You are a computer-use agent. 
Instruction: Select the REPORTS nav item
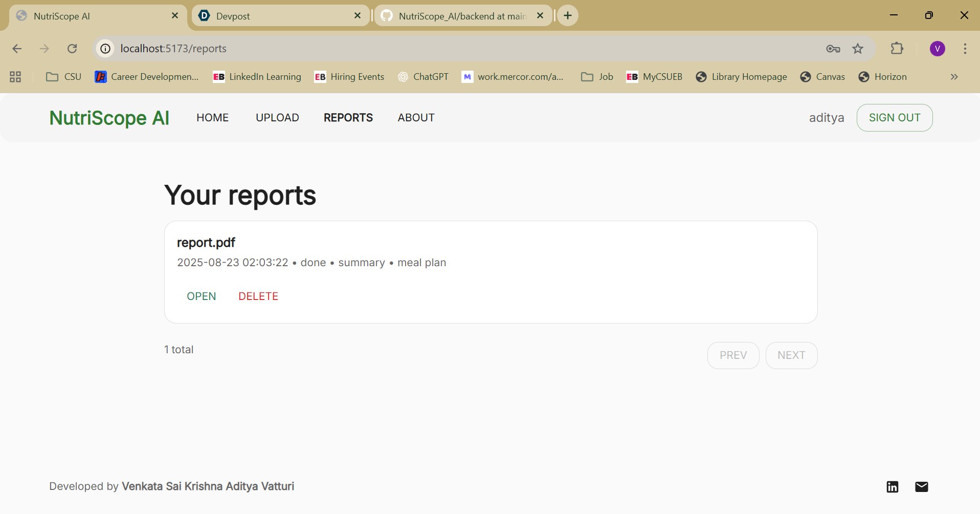coord(348,118)
